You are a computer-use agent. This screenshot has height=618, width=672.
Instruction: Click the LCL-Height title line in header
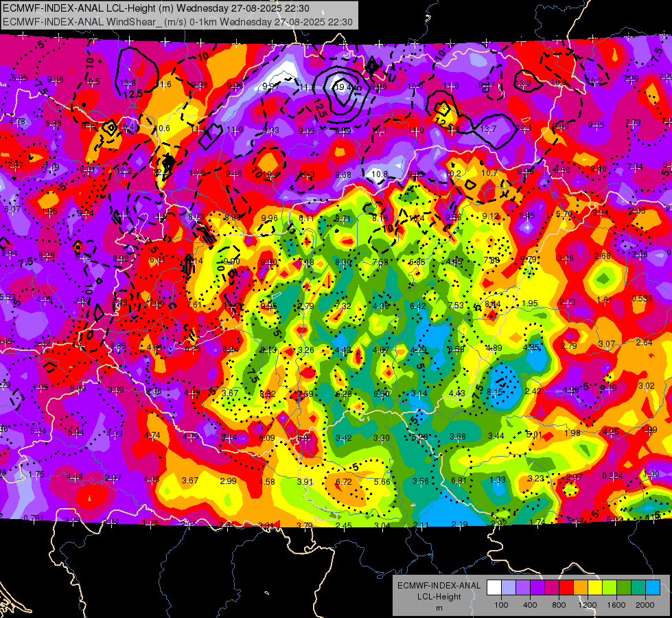(156, 8)
